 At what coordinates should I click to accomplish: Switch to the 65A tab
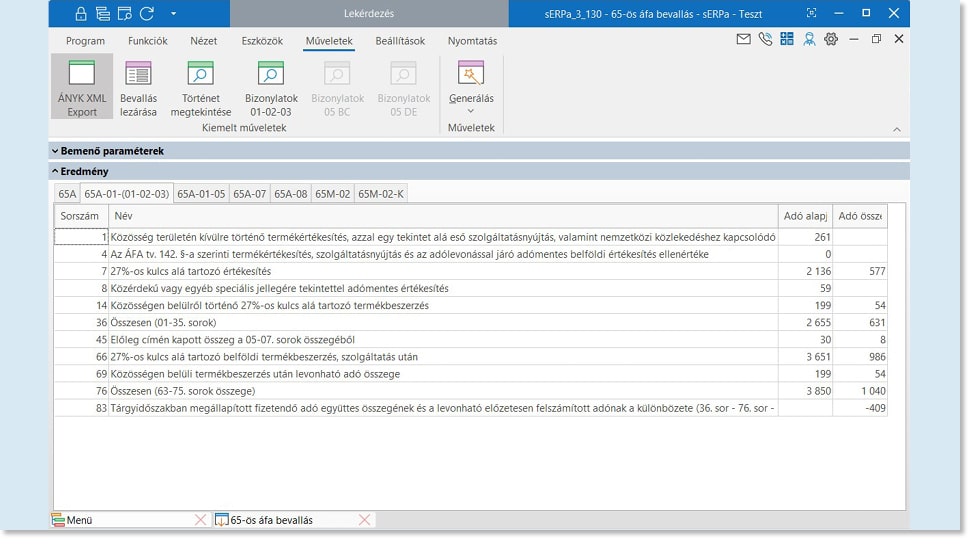pos(67,194)
